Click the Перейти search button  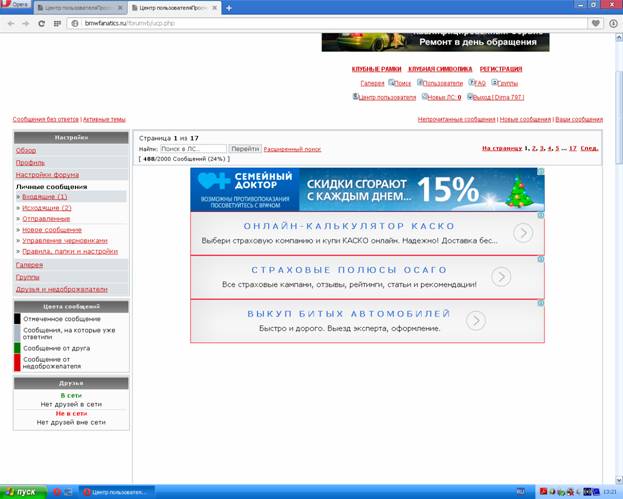pyautogui.click(x=245, y=149)
